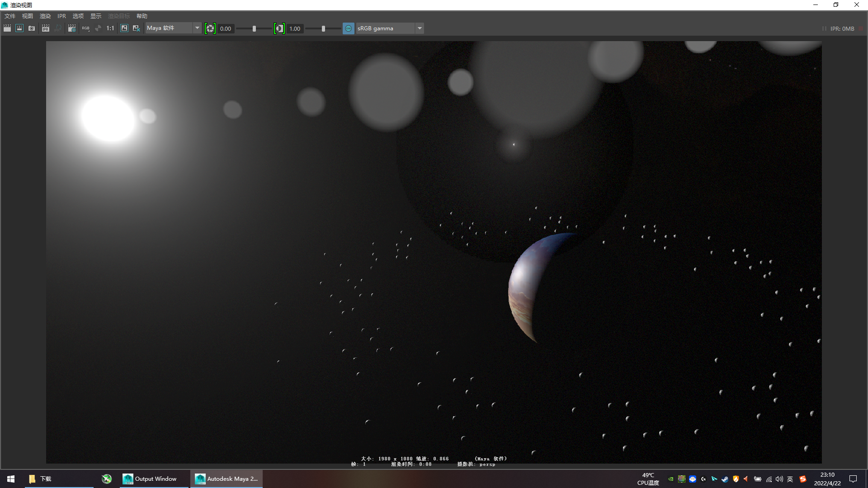Open render settings clapperboard gear icon

[x=72, y=28]
